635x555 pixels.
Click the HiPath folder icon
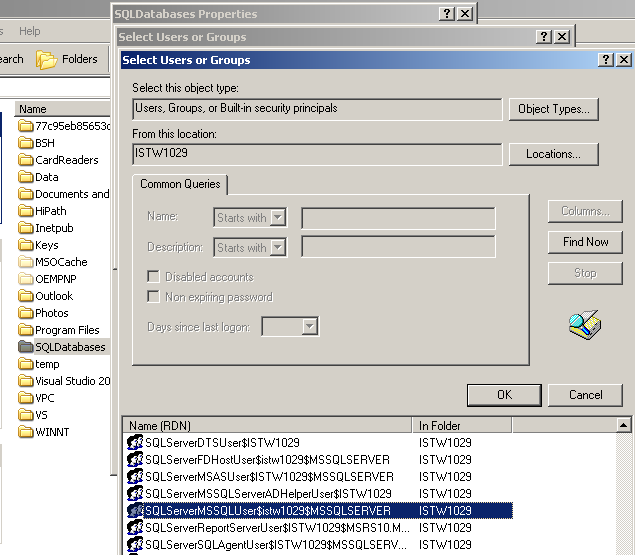click(x=26, y=211)
